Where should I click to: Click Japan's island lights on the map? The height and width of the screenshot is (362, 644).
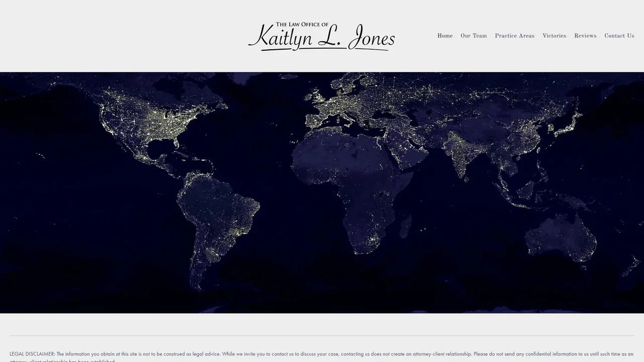tap(569, 123)
